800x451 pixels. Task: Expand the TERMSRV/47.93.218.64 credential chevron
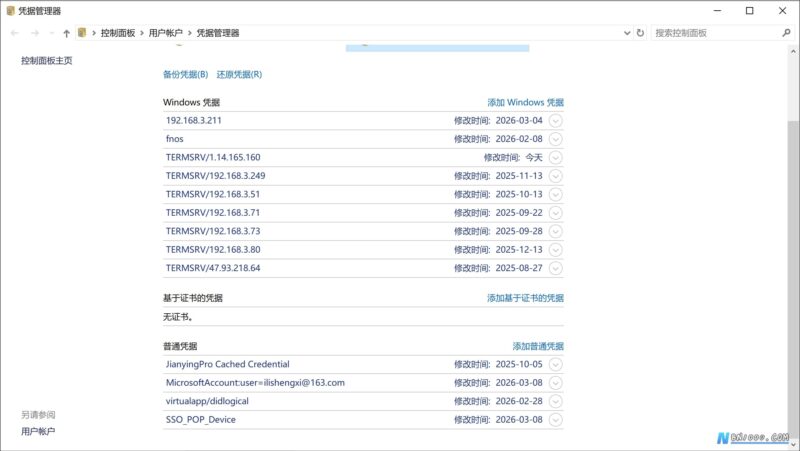[x=556, y=268]
